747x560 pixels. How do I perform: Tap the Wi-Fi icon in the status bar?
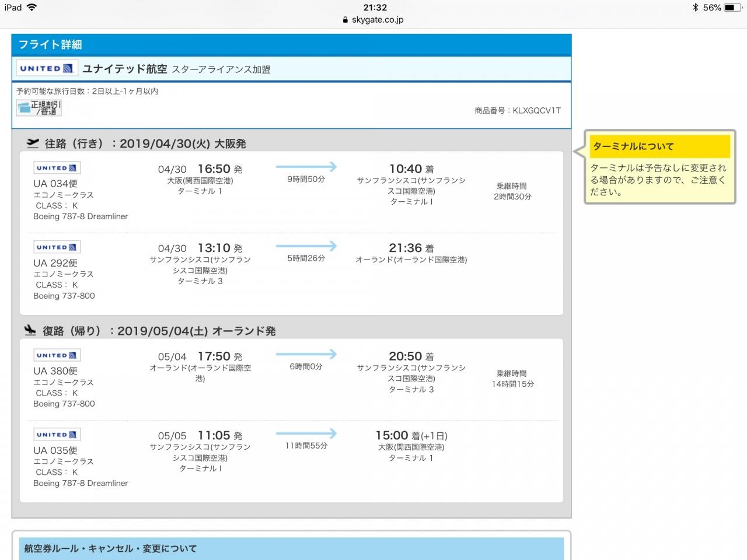(32, 8)
